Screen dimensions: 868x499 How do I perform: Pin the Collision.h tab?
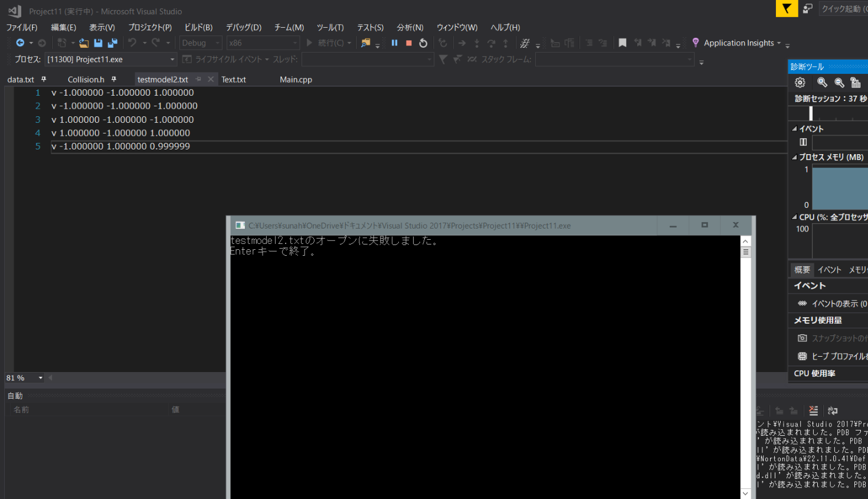(x=114, y=79)
